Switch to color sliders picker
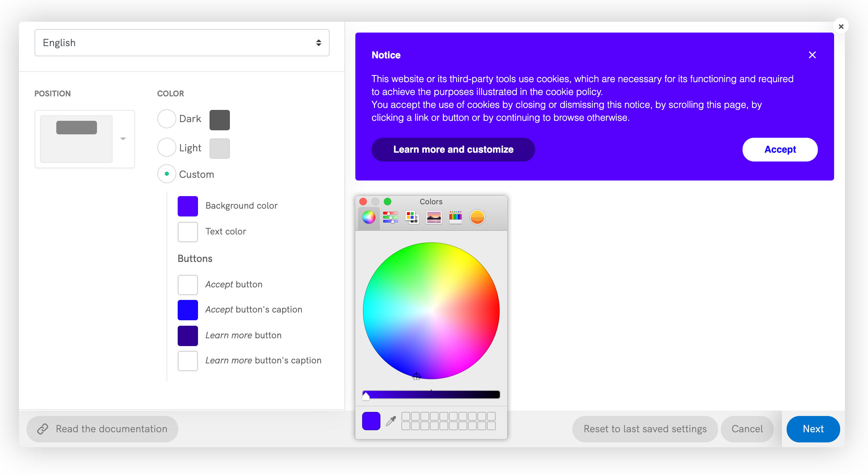The image size is (868, 475). coord(390,217)
